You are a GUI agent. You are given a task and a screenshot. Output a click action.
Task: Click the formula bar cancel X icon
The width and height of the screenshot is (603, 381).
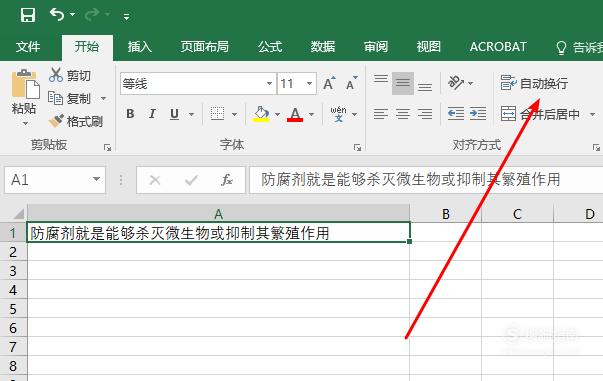point(155,180)
